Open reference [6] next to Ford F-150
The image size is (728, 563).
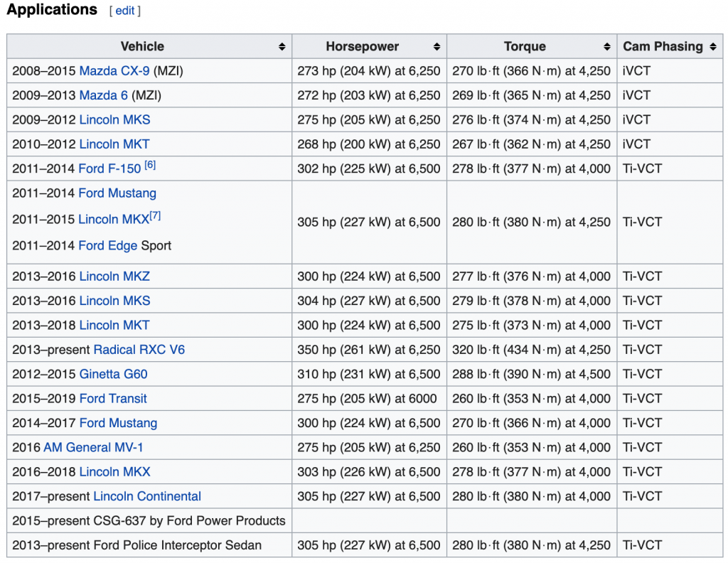(150, 165)
